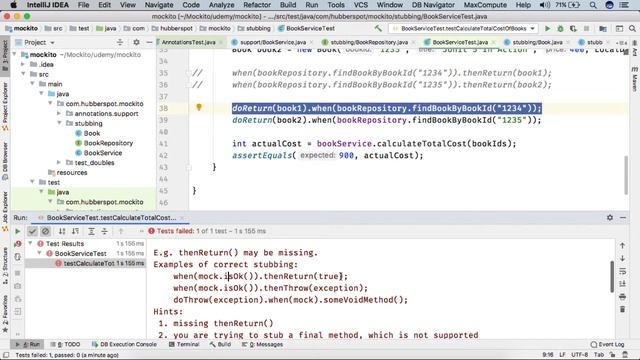640x360 pixels.
Task: Click macOS Spotlight search icon
Action: (593, 5)
